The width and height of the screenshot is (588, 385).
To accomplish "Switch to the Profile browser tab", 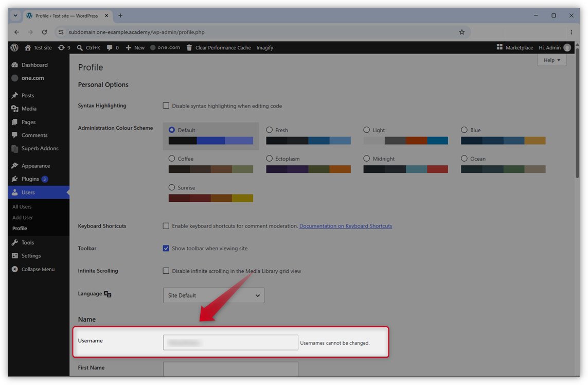I will (66, 16).
